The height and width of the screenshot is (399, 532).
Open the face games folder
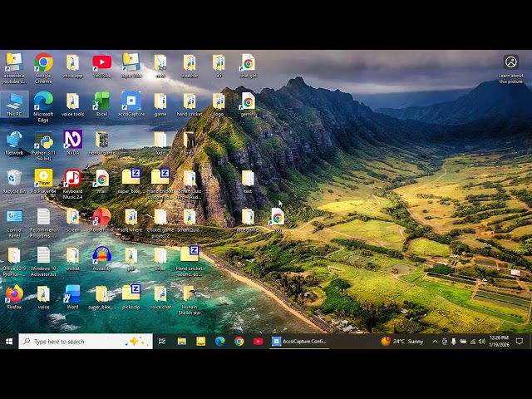(x=248, y=219)
